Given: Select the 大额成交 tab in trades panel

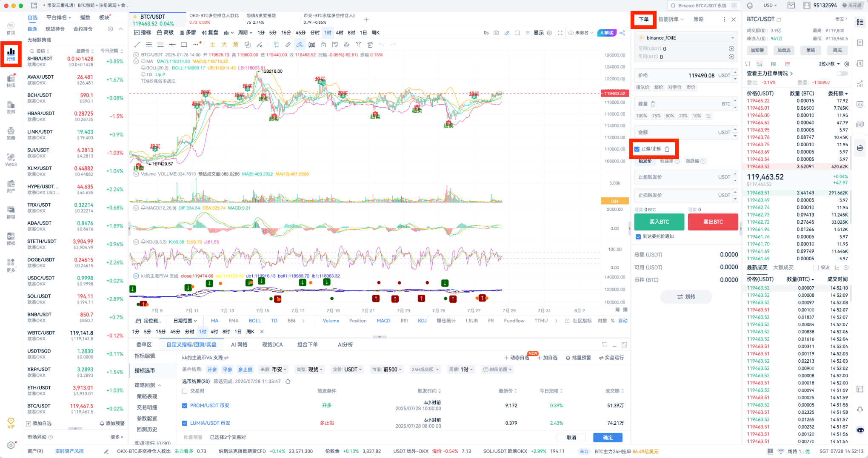Looking at the screenshot, I should tap(783, 267).
